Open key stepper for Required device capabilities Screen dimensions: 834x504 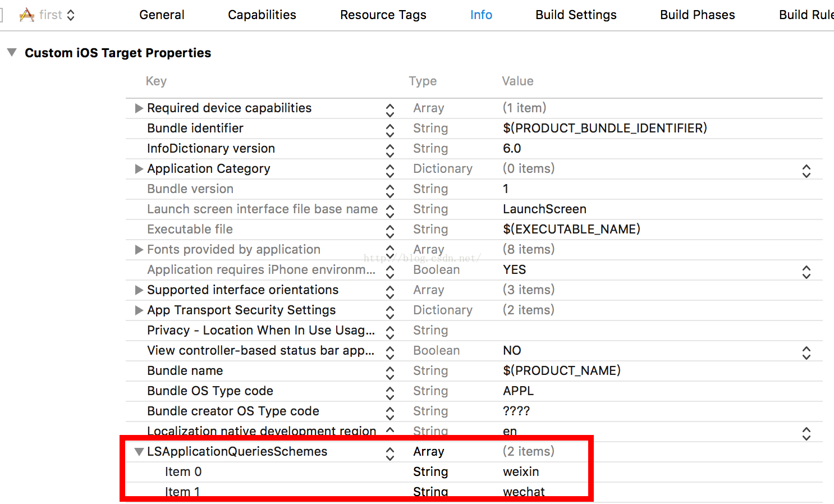[x=390, y=110]
